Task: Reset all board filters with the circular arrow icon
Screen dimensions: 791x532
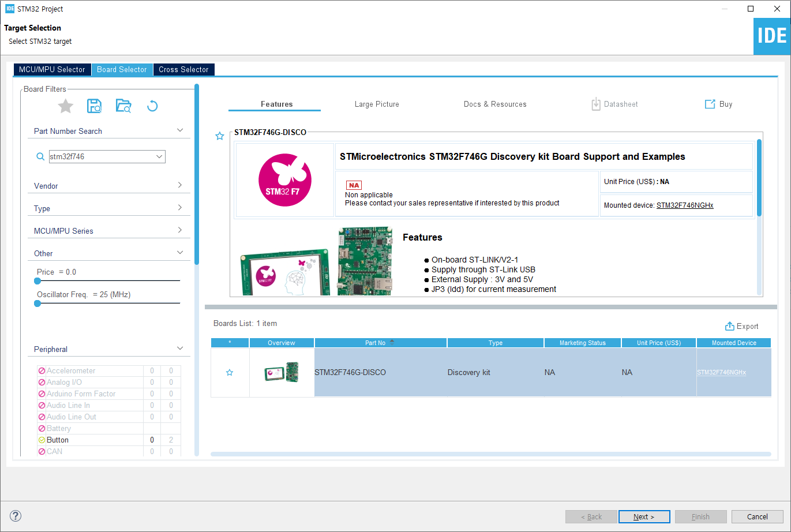Action: (152, 106)
